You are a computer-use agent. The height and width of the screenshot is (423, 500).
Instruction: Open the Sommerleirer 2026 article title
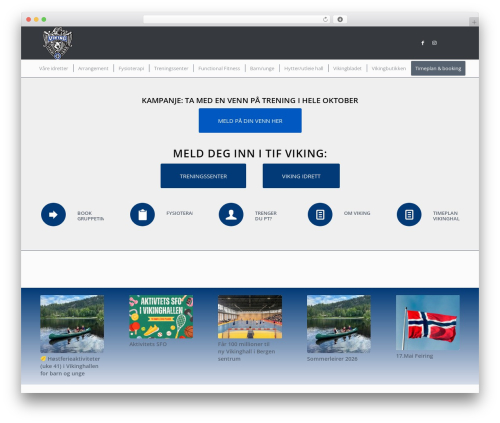[332, 359]
